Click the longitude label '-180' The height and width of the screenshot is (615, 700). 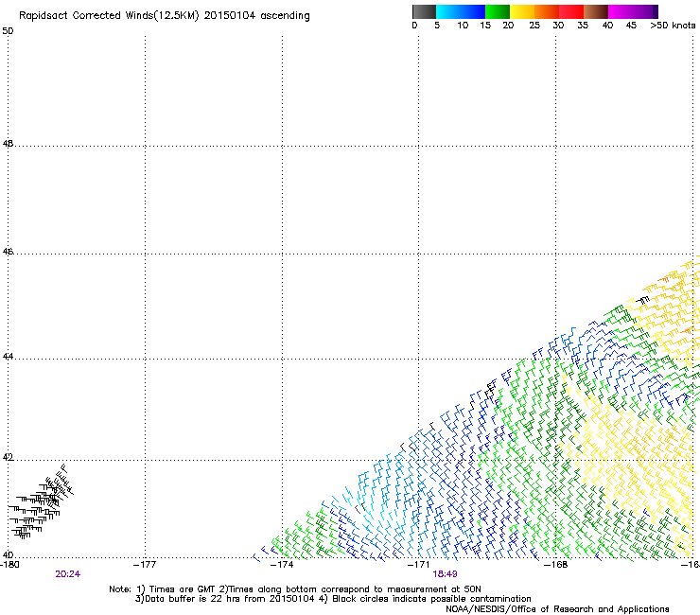click(9, 565)
